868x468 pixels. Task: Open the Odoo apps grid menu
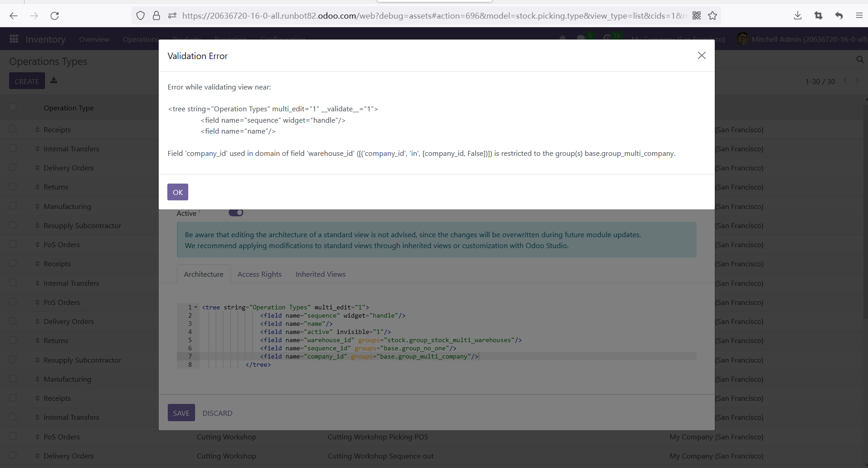14,39
